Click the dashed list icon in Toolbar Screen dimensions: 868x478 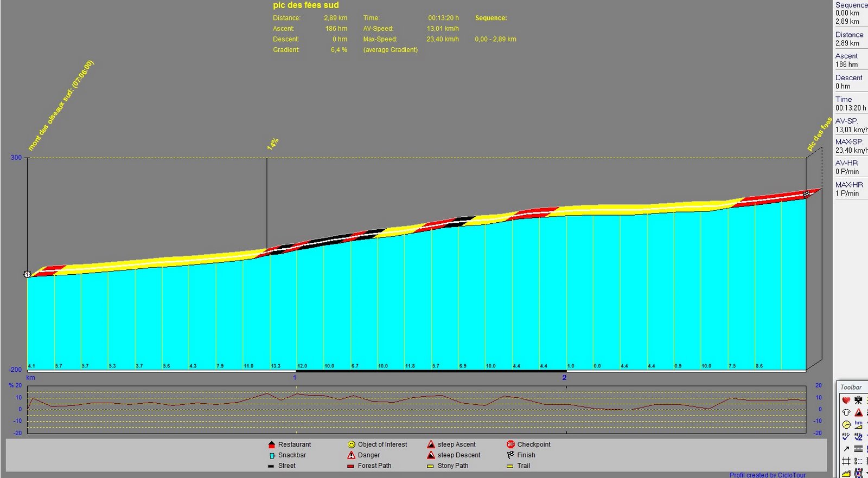point(858,461)
